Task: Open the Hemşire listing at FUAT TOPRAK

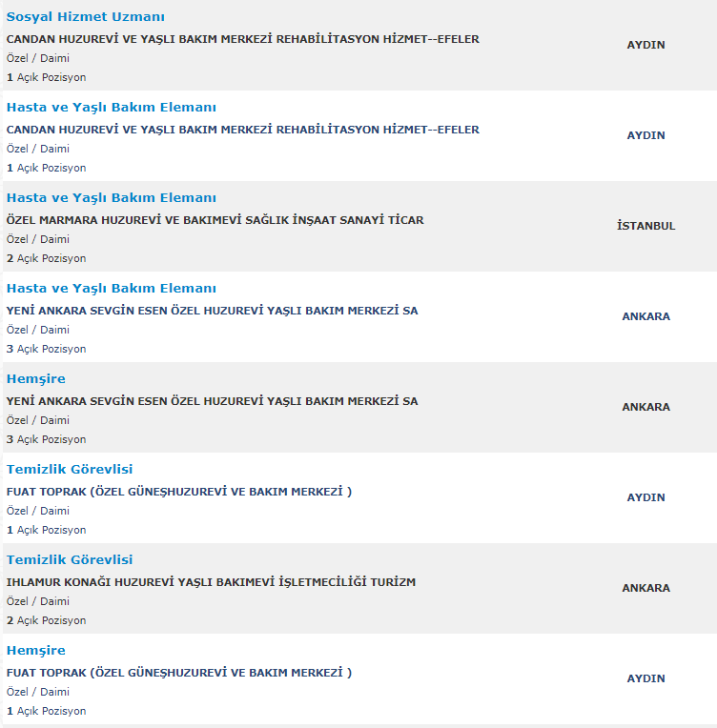Action: (35, 651)
